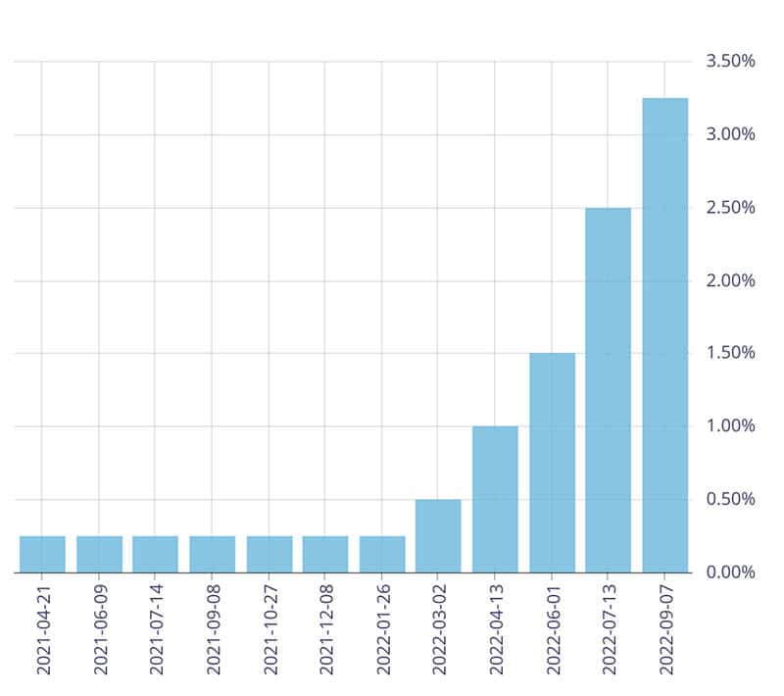Click the 2.50% y-axis label
This screenshot has height=696, width=784.
730,208
